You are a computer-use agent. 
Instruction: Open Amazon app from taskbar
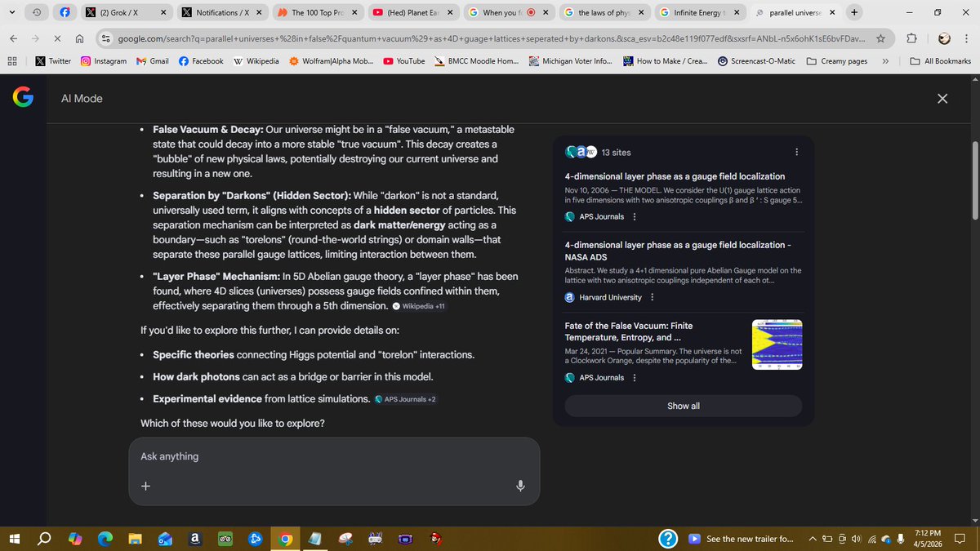point(195,538)
